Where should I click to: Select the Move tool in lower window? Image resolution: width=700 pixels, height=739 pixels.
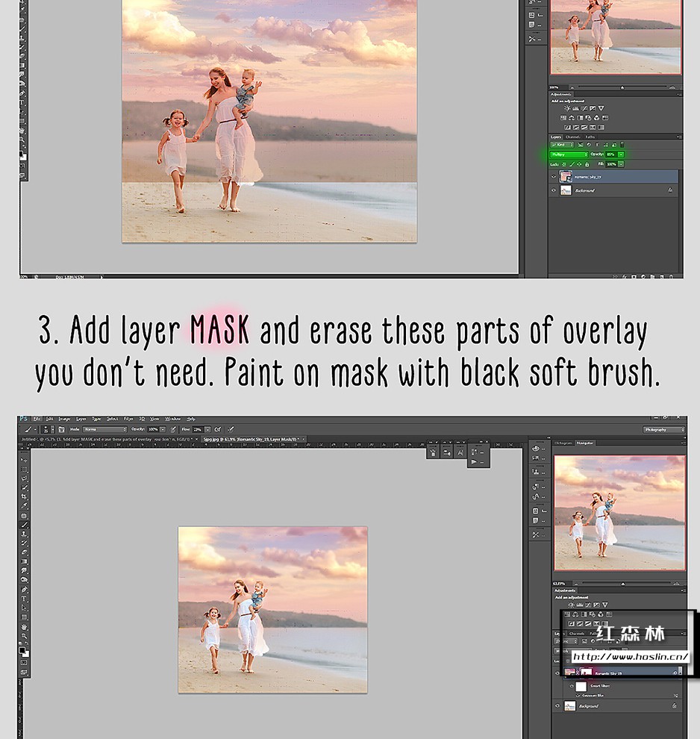click(x=24, y=460)
